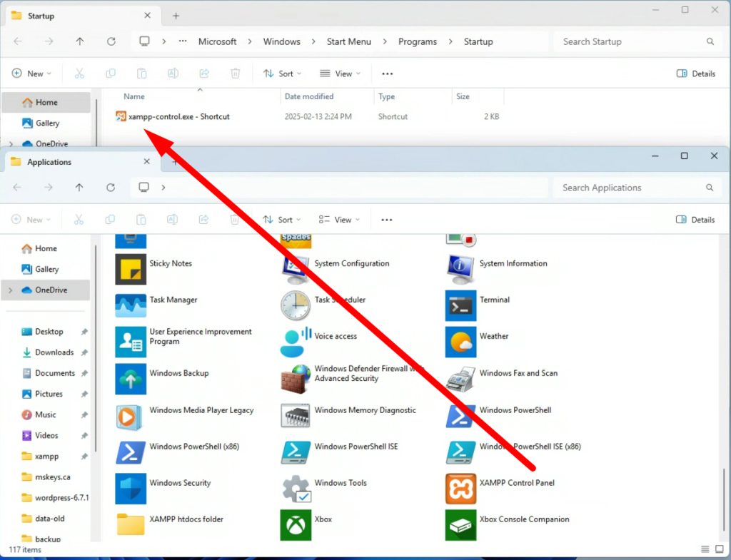Open Windows Defender Firewall with Advanced Security
The height and width of the screenshot is (560, 731).
pos(296,379)
